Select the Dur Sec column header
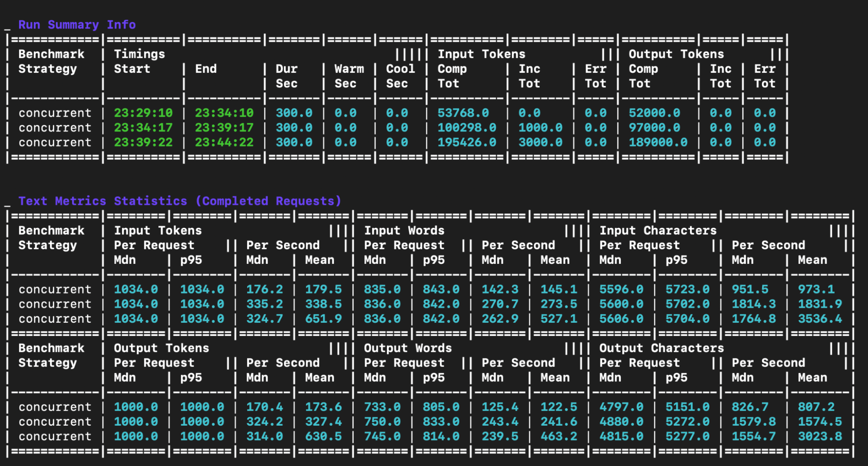 [287, 76]
